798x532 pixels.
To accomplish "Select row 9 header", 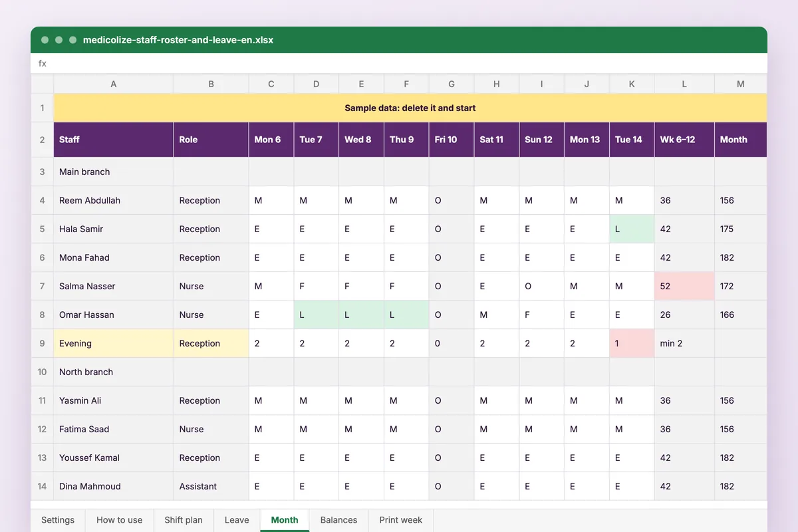I will point(42,343).
